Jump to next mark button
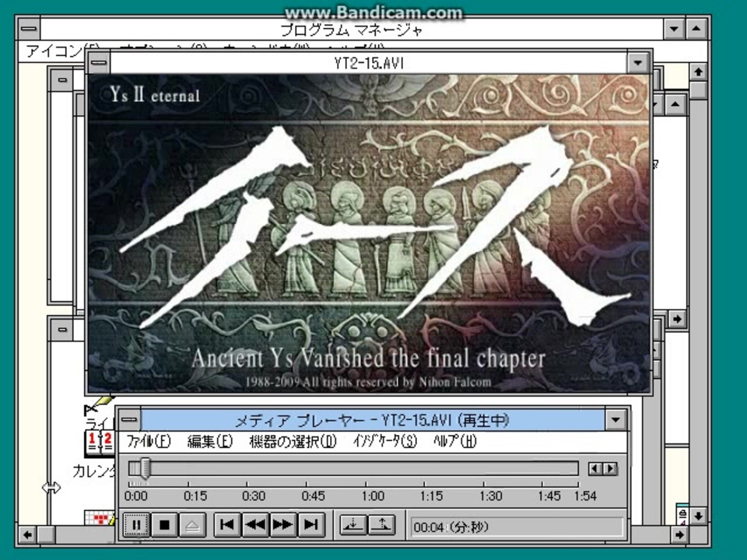Screen dimensions: 747x560 point(310,525)
